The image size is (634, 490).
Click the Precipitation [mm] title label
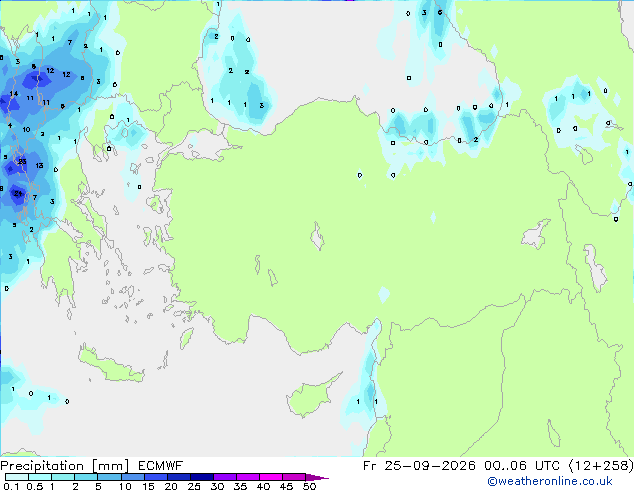(65, 466)
